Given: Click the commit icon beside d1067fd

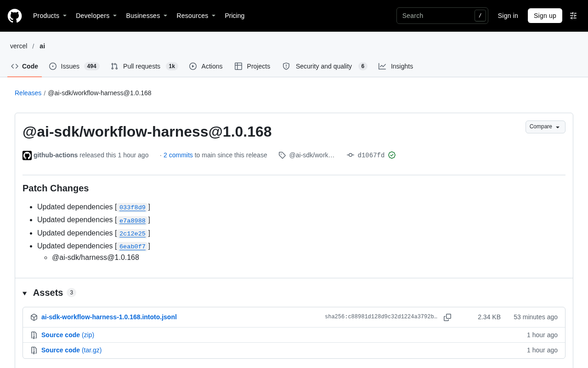Looking at the screenshot, I should [x=351, y=155].
